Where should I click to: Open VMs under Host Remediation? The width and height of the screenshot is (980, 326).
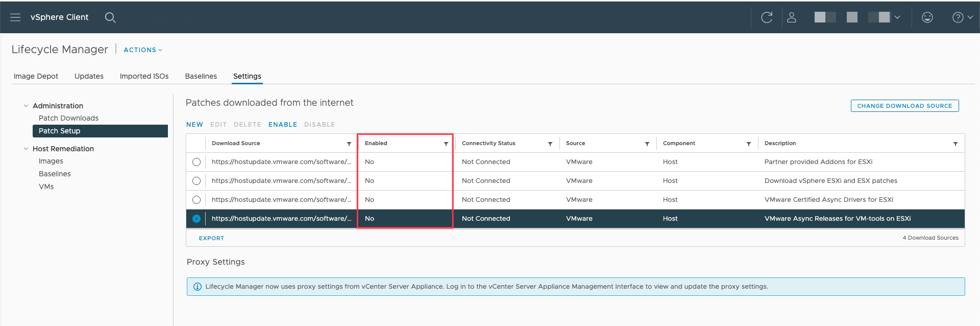pos(46,187)
